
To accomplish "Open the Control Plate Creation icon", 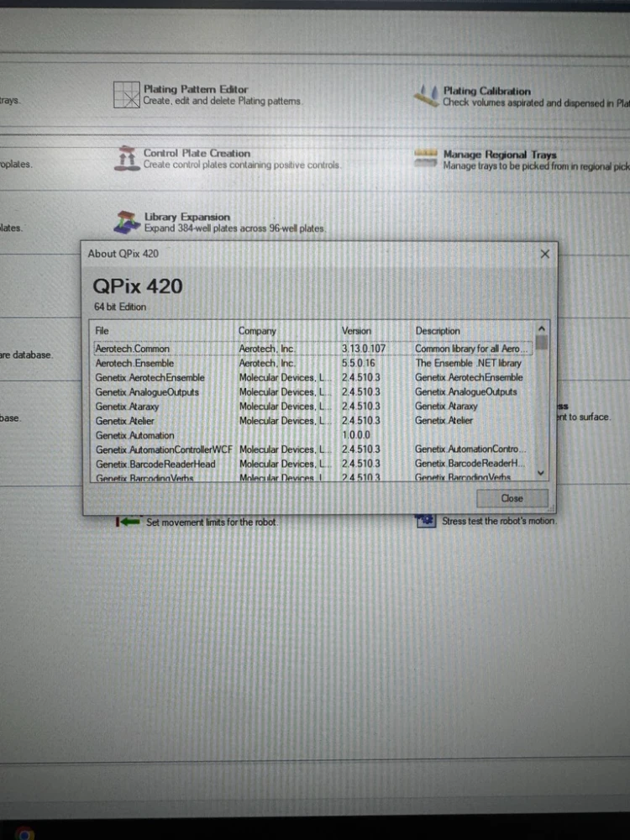I will (x=126, y=158).
